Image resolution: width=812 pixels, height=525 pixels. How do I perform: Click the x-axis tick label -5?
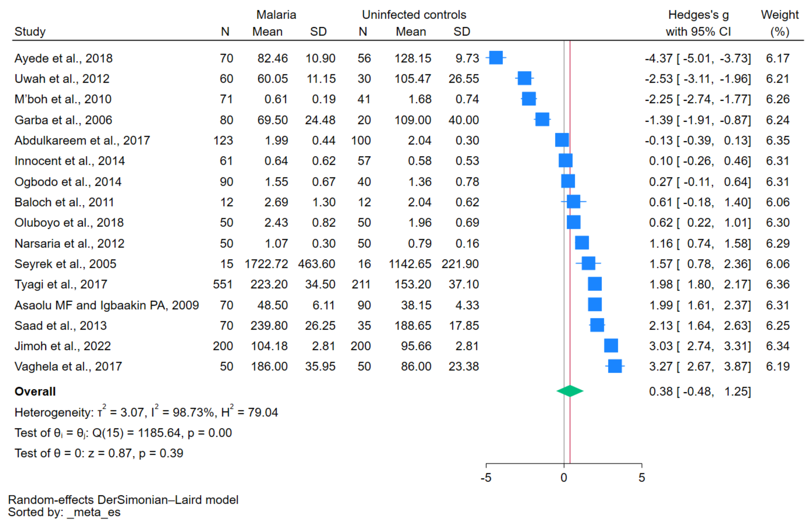coord(486,478)
